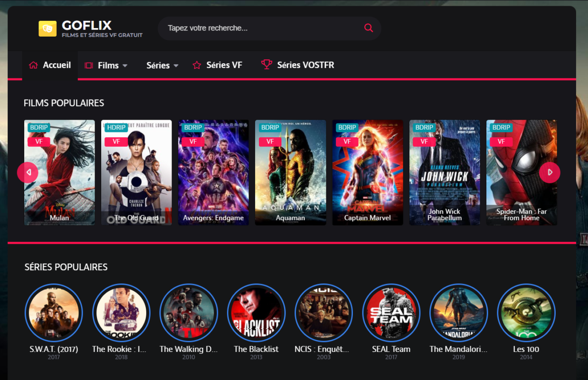Screen dimensions: 588x380
Task: Open The Old Guard movie poster
Action: 136,172
